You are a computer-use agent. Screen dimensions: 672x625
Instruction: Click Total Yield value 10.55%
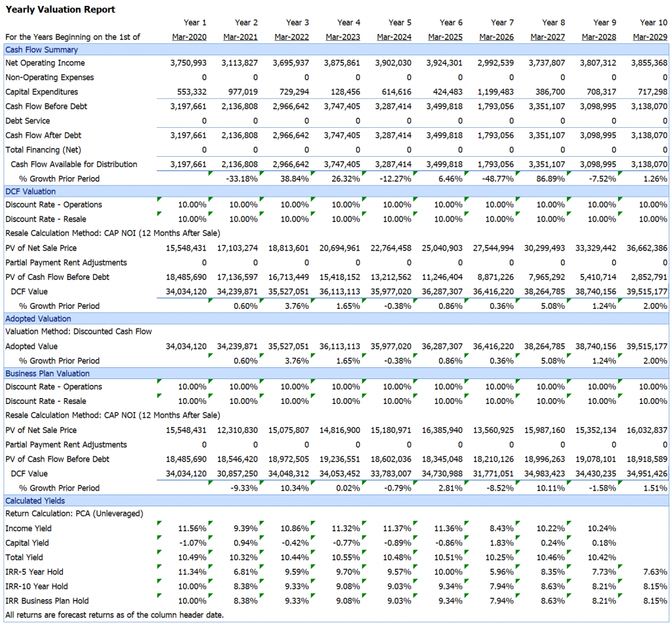[x=346, y=557]
